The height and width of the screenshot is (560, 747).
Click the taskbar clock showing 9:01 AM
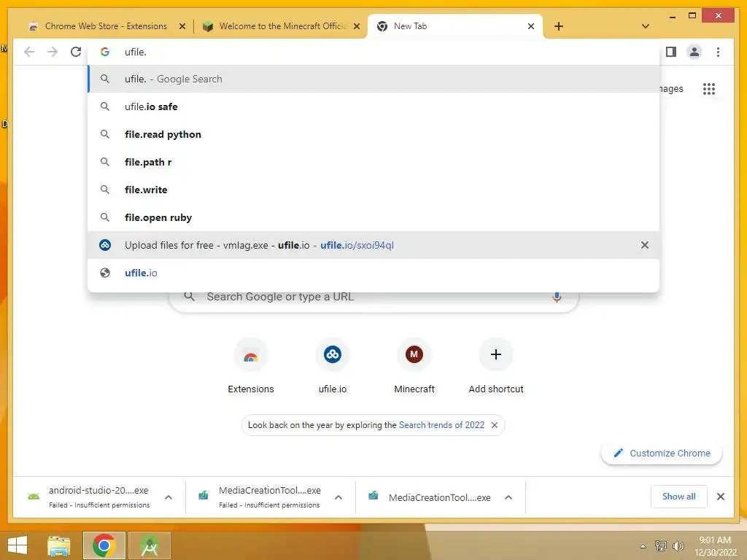716,546
